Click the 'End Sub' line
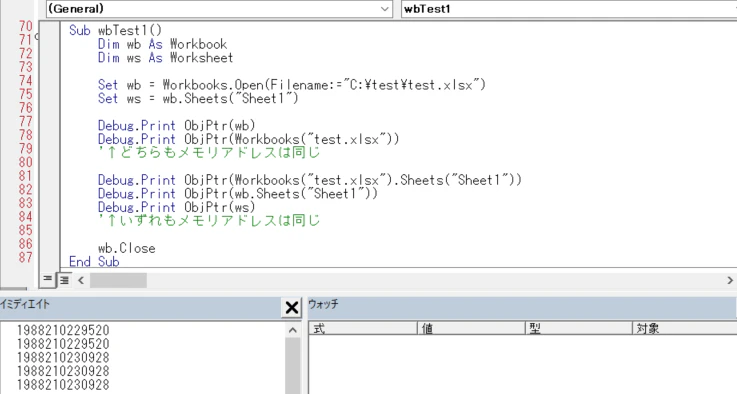Screen dimensions: 737x394 pos(94,262)
